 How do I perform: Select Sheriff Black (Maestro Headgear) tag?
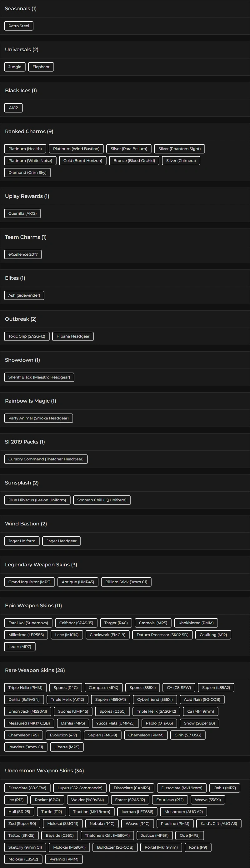coord(39,377)
